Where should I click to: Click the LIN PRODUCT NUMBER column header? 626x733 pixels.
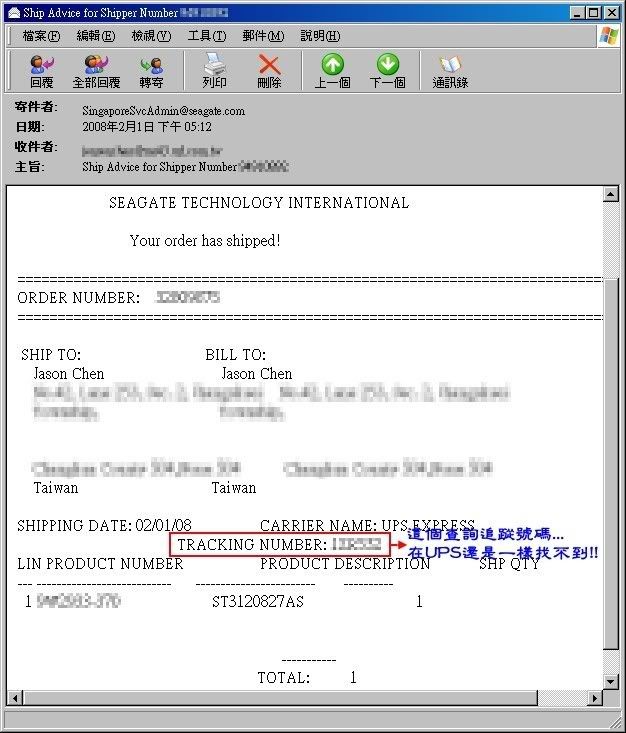[x=100, y=564]
